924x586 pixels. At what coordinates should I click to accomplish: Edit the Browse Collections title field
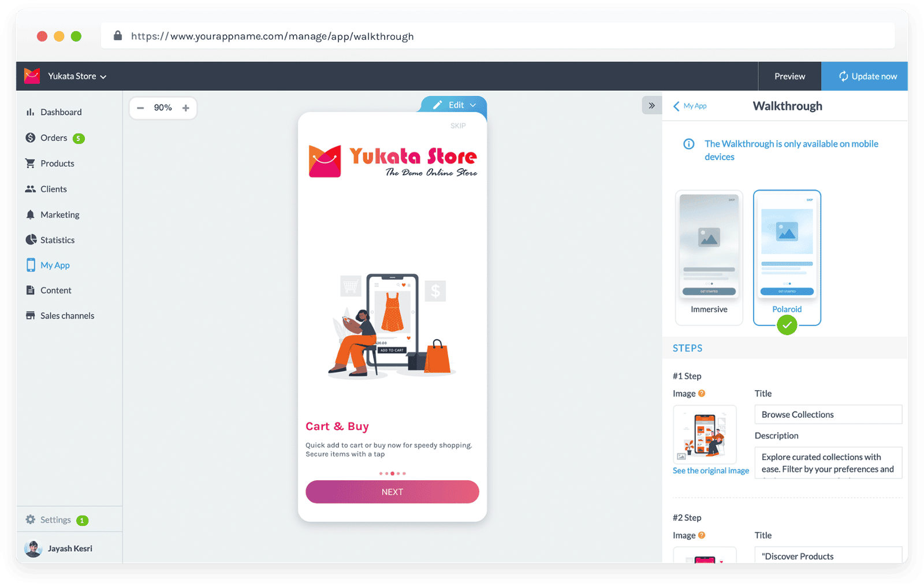(x=828, y=414)
